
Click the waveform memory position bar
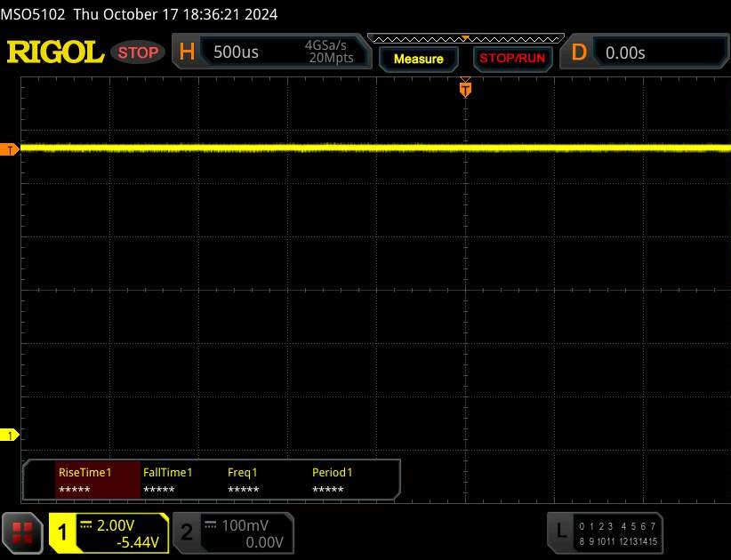tap(466, 38)
